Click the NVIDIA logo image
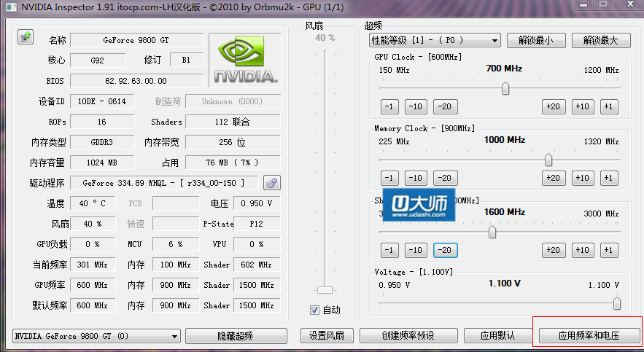The width and height of the screenshot is (644, 352). [245, 60]
